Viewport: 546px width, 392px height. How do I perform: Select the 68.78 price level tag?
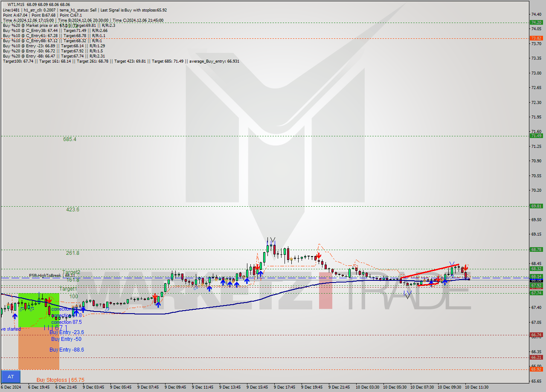[x=536, y=250]
